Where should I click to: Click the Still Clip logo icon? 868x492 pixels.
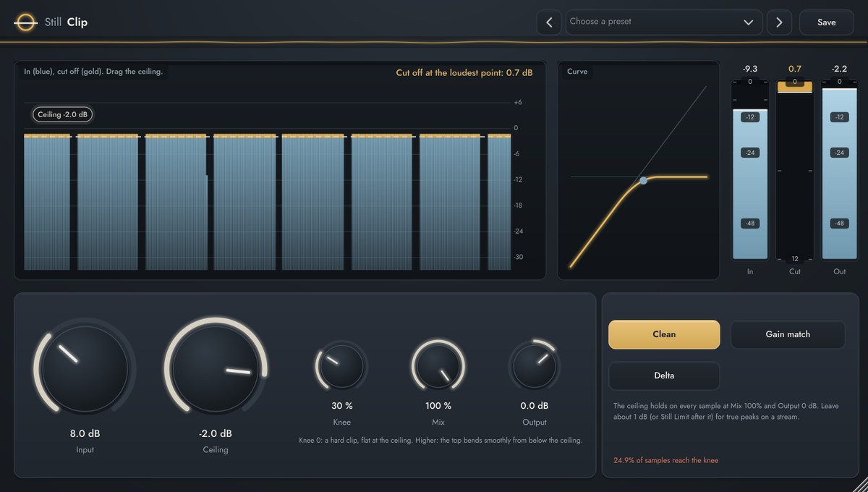pyautogui.click(x=25, y=22)
